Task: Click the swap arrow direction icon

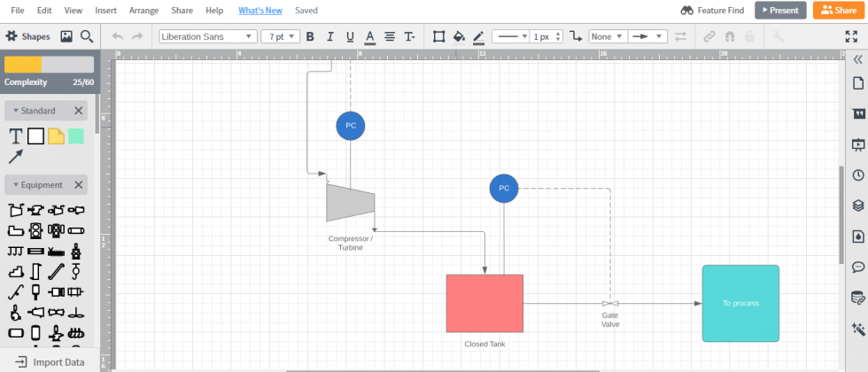Action: (681, 36)
